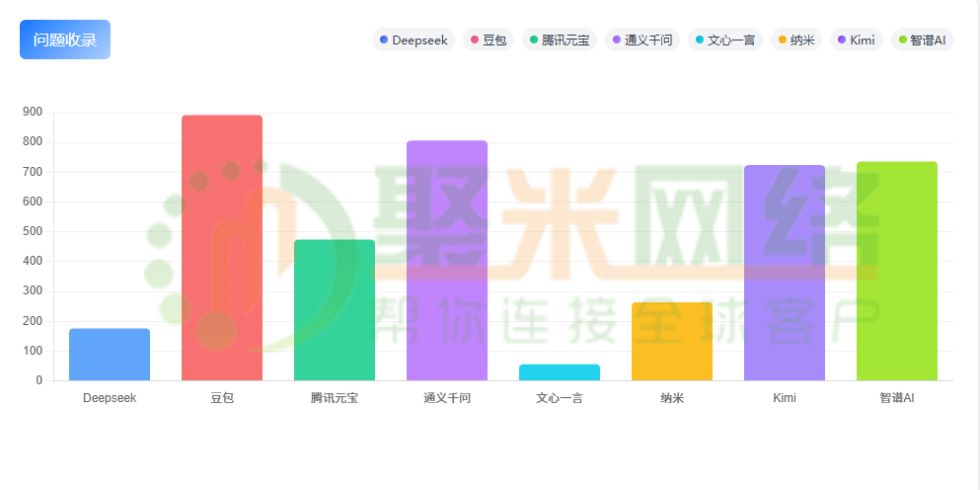Toggle the Kimi legend item
Image resolution: width=980 pixels, height=490 pixels.
click(857, 41)
